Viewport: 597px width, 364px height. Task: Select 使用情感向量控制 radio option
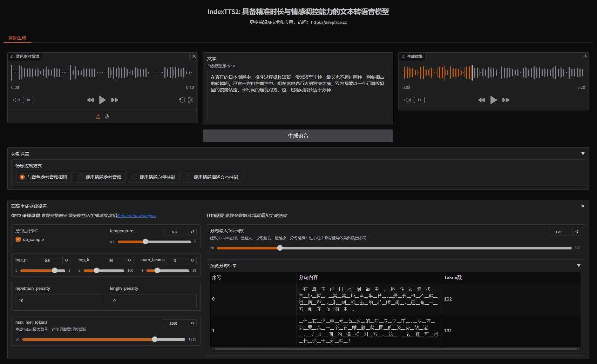click(135, 177)
